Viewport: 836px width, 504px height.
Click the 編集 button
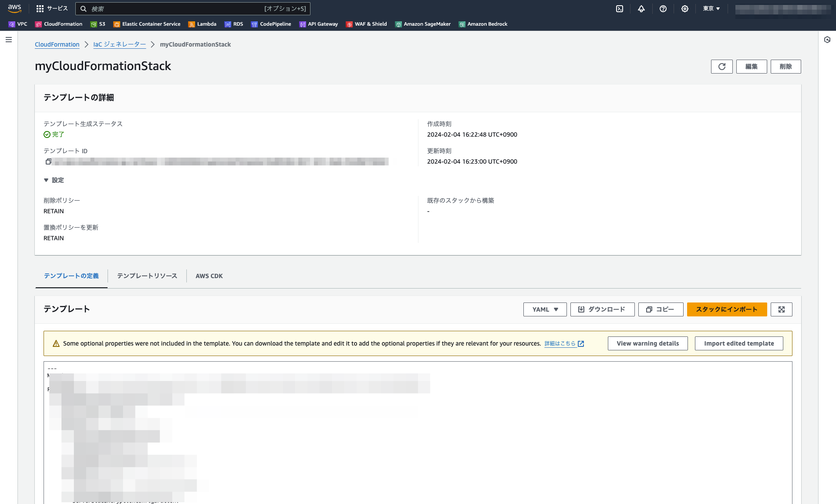(752, 67)
